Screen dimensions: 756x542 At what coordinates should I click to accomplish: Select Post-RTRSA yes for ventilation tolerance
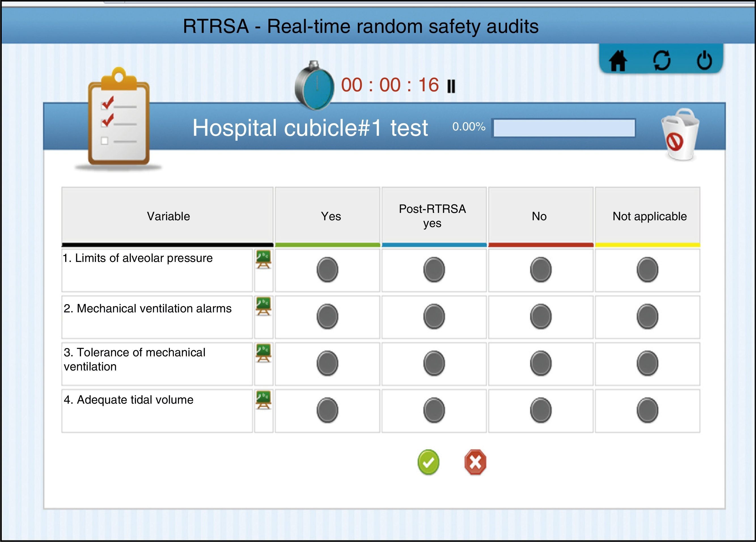click(434, 363)
